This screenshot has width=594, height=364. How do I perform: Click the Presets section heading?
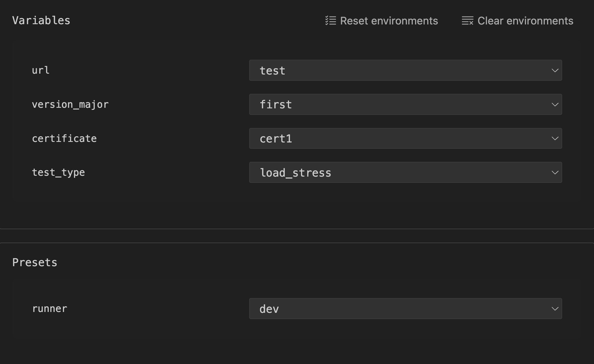pyautogui.click(x=35, y=262)
